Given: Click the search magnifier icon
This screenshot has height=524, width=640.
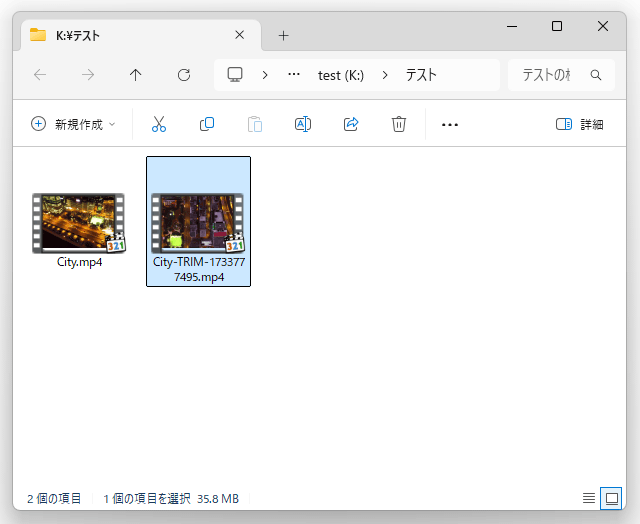Looking at the screenshot, I should pyautogui.click(x=596, y=75).
